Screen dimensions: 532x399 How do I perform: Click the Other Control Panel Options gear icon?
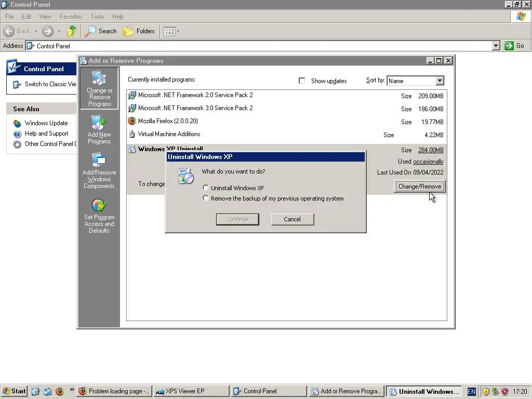coord(17,144)
